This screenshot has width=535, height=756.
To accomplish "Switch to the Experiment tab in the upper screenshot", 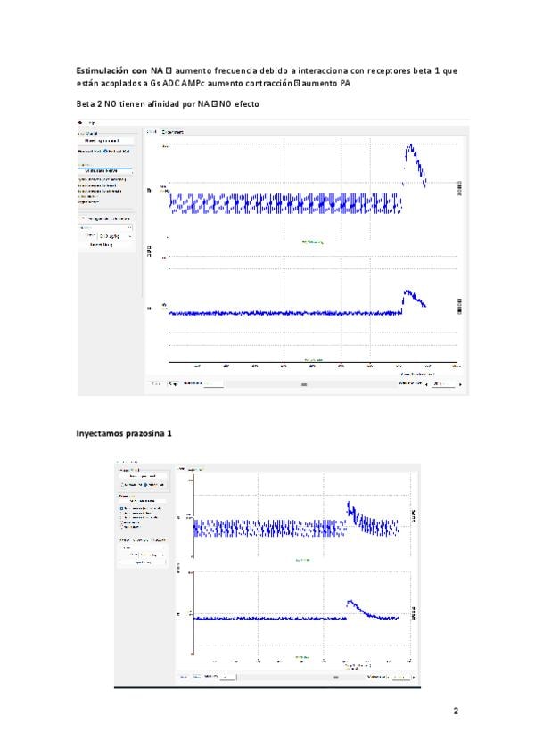I will point(173,132).
